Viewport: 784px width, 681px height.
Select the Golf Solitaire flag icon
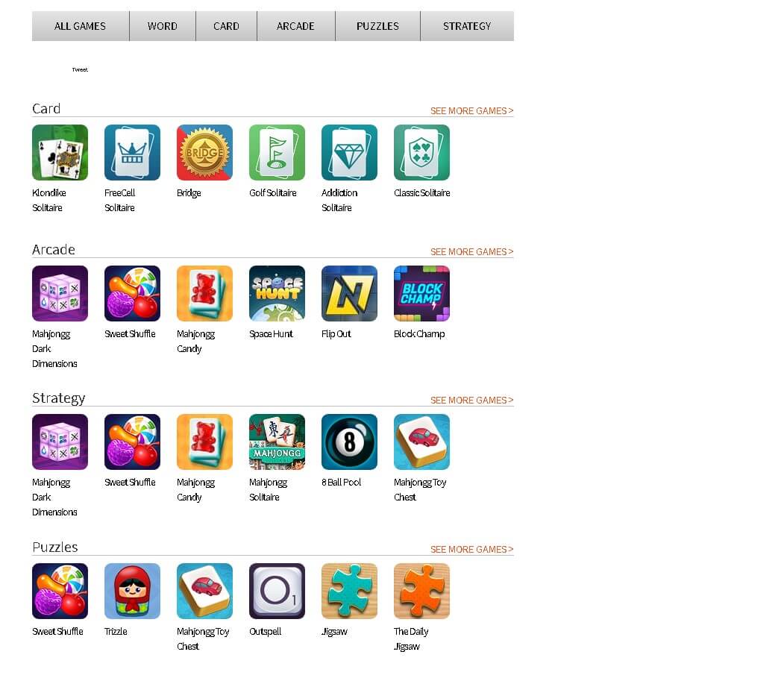277,152
